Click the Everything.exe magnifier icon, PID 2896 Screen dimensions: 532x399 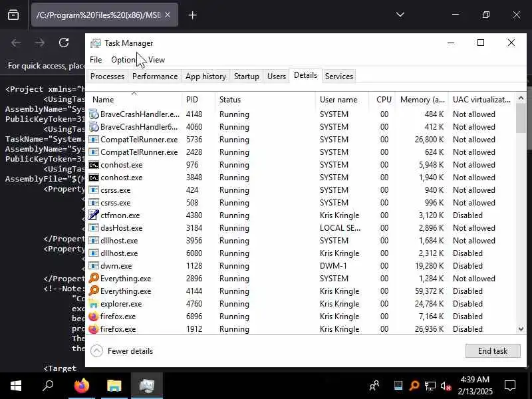pos(94,278)
